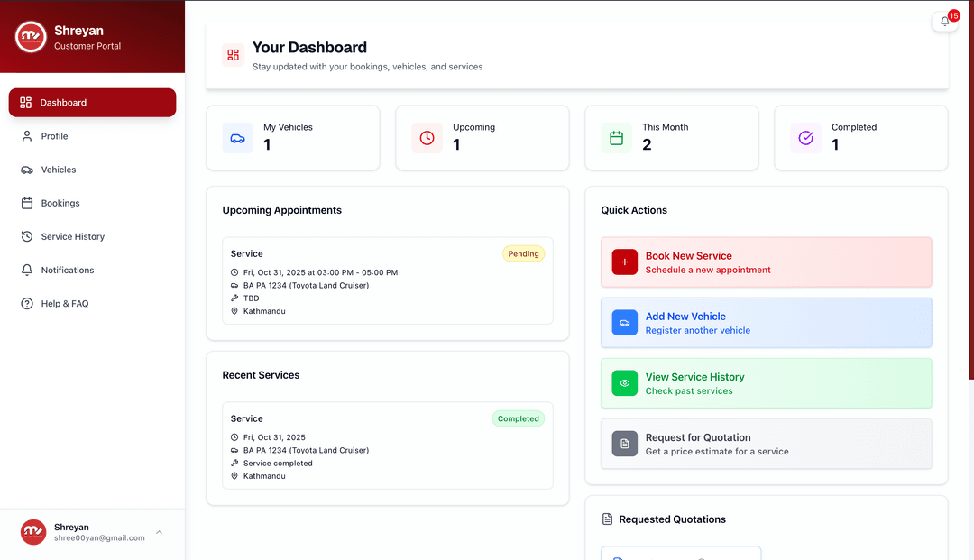Click the green eye icon for View Service History
Image resolution: width=974 pixels, height=560 pixels.
(x=624, y=383)
